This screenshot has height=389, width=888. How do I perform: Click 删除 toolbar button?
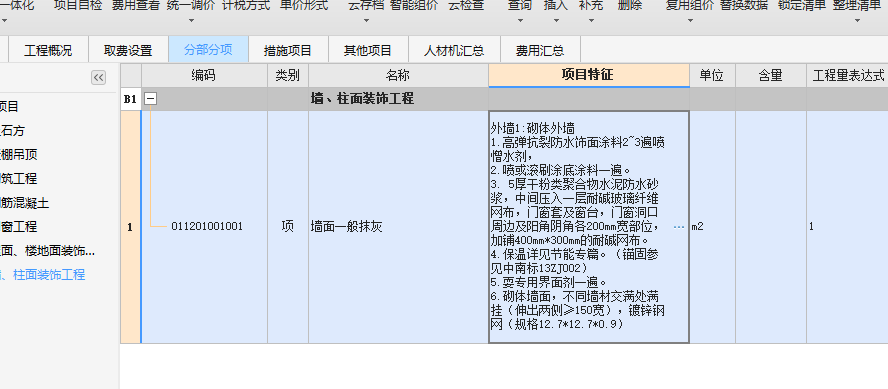[630, 6]
